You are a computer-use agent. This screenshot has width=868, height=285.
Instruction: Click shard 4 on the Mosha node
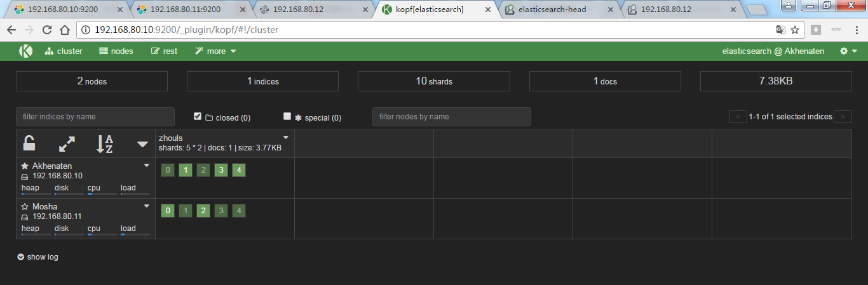point(239,211)
